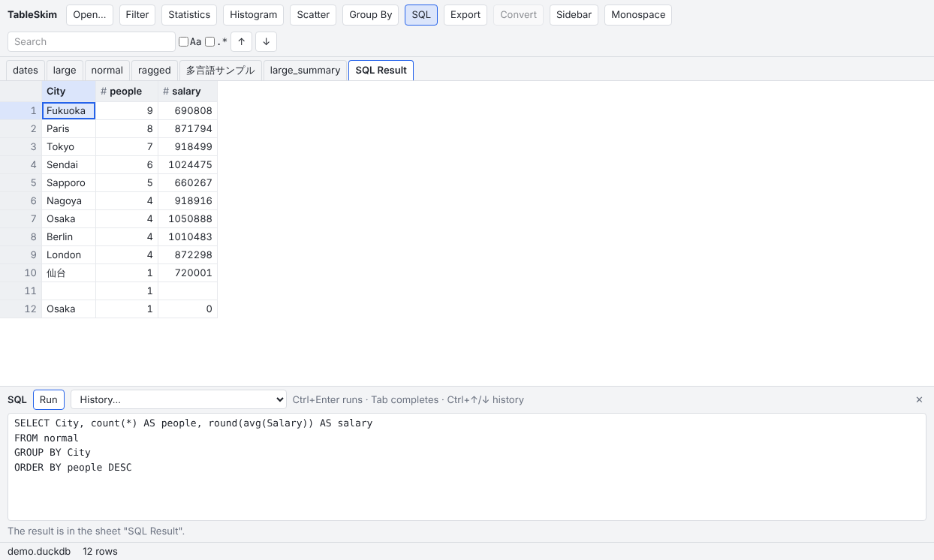Open the large_summary tab
Image resolution: width=934 pixels, height=560 pixels.
[305, 70]
